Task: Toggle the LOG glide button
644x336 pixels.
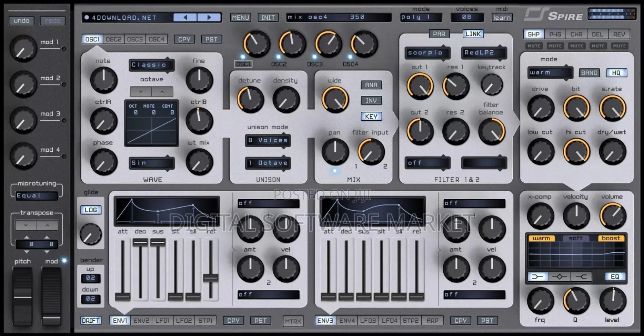Action: point(91,210)
